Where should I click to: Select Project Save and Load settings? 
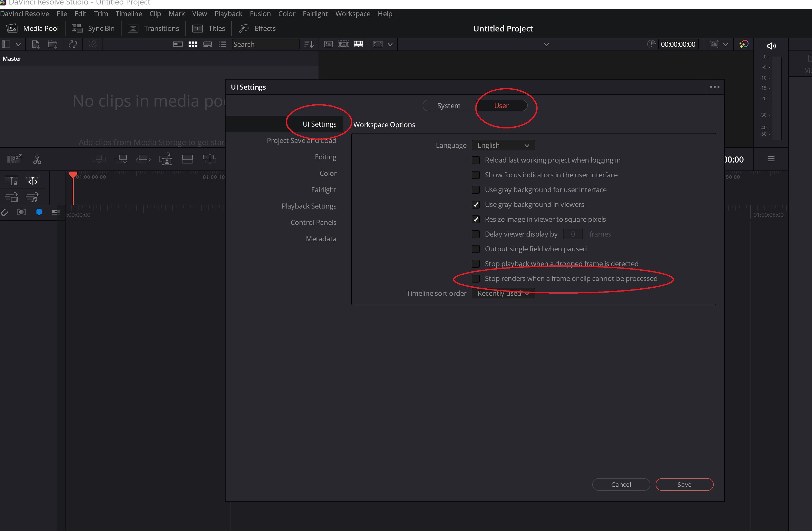point(301,141)
